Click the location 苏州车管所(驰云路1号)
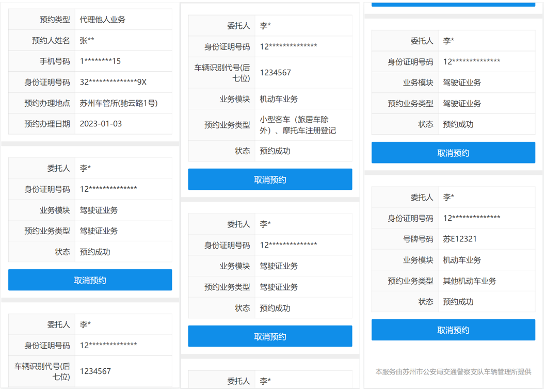546x392 pixels. tap(119, 103)
